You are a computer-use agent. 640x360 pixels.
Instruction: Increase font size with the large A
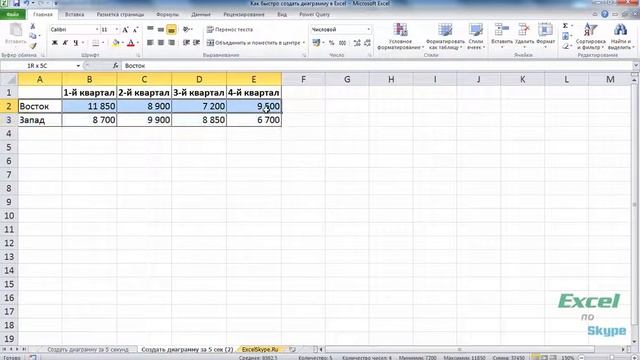(125, 30)
